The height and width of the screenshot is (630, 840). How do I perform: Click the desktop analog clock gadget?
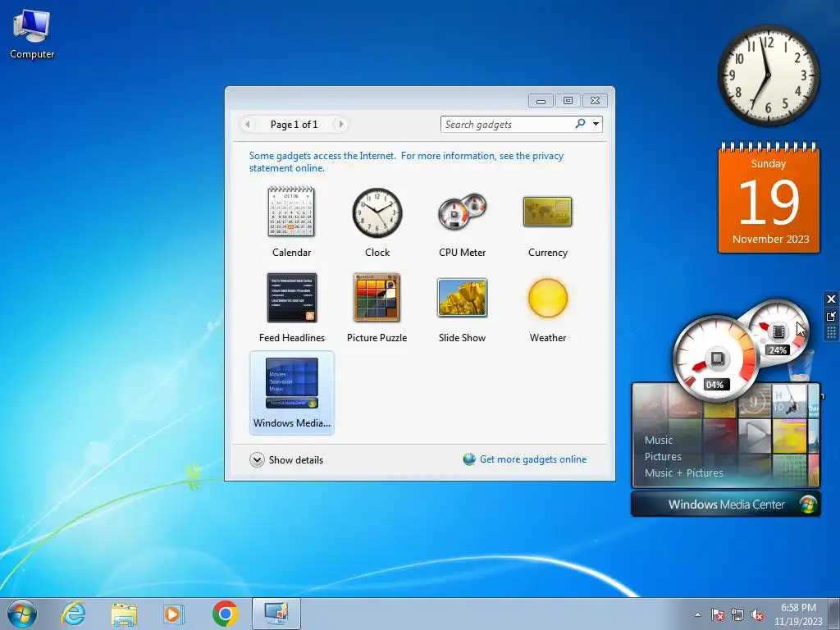[768, 75]
